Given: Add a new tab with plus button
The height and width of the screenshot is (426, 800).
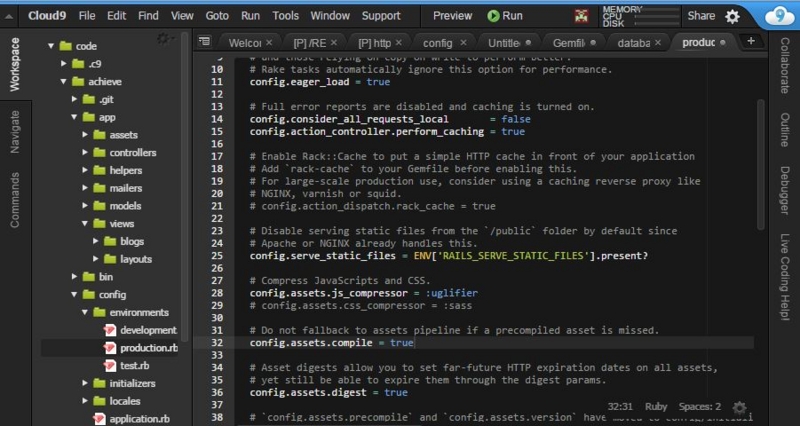Looking at the screenshot, I should [751, 41].
